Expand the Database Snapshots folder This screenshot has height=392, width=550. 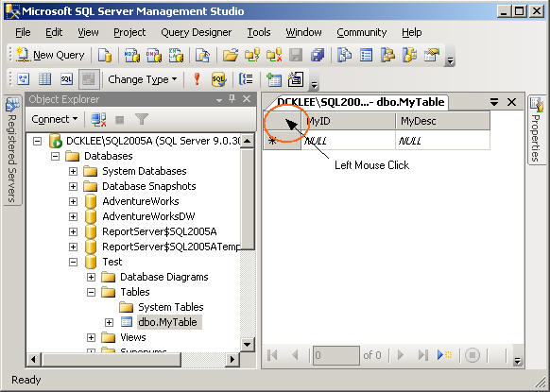73,186
